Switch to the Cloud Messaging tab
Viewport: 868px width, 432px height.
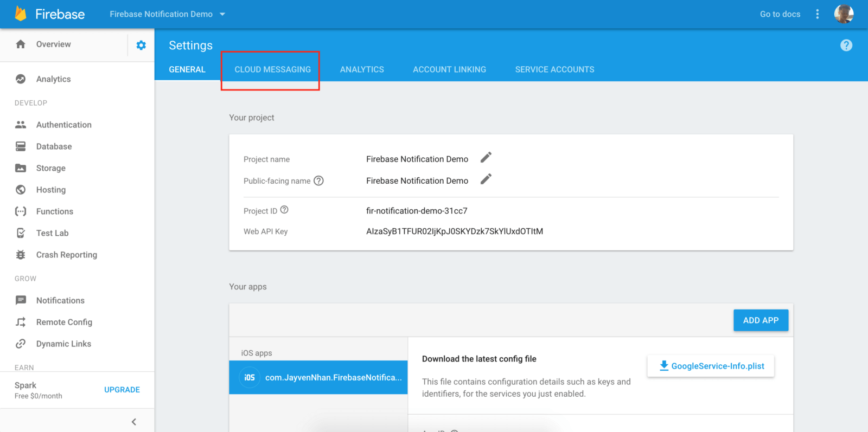[x=273, y=69]
